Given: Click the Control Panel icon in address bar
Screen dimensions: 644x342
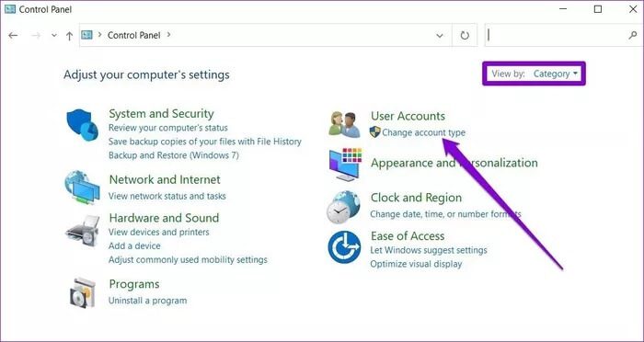Looking at the screenshot, I should (87, 35).
